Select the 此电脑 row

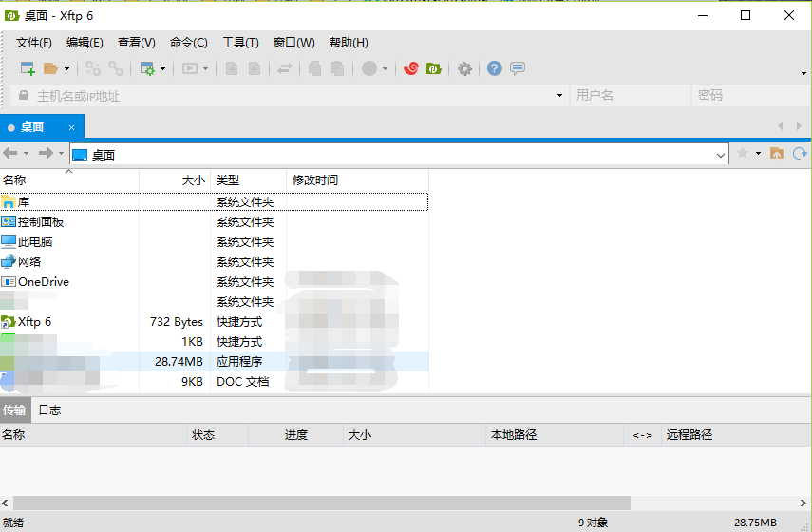(x=215, y=242)
